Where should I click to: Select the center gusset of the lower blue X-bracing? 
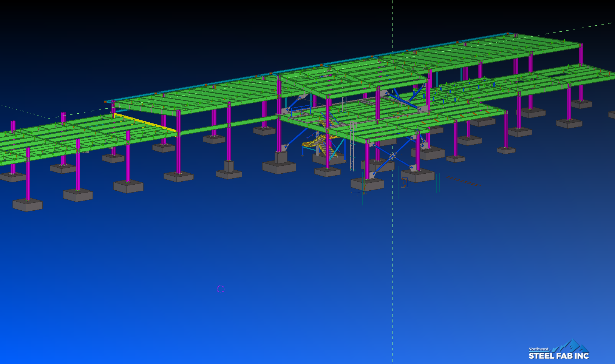coord(392,156)
